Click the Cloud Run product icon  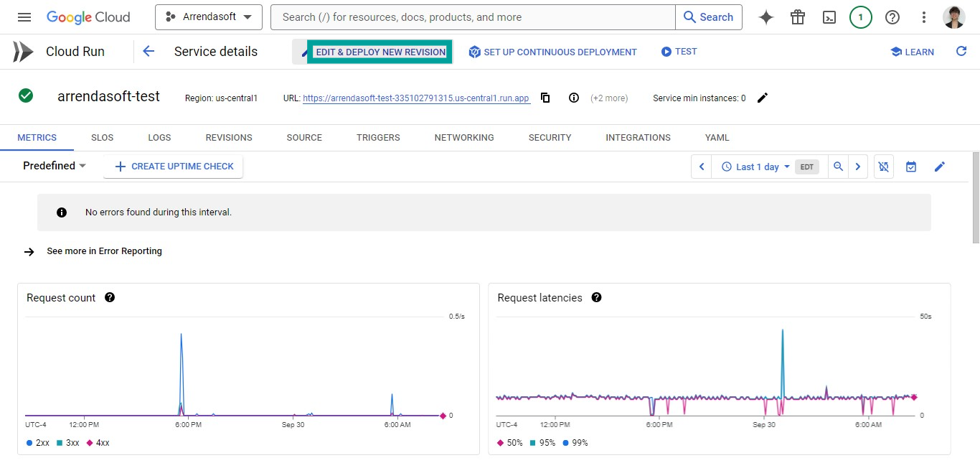point(23,52)
